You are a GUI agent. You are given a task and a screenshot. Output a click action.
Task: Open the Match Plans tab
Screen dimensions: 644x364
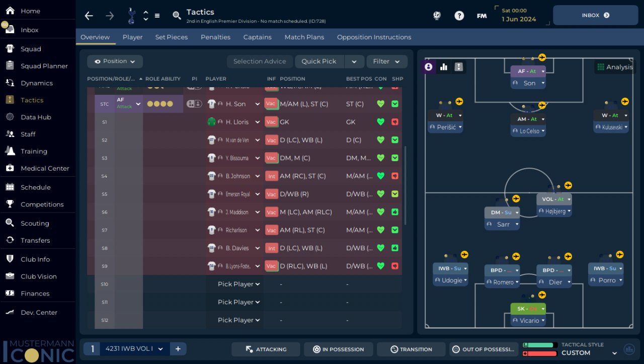tap(304, 37)
